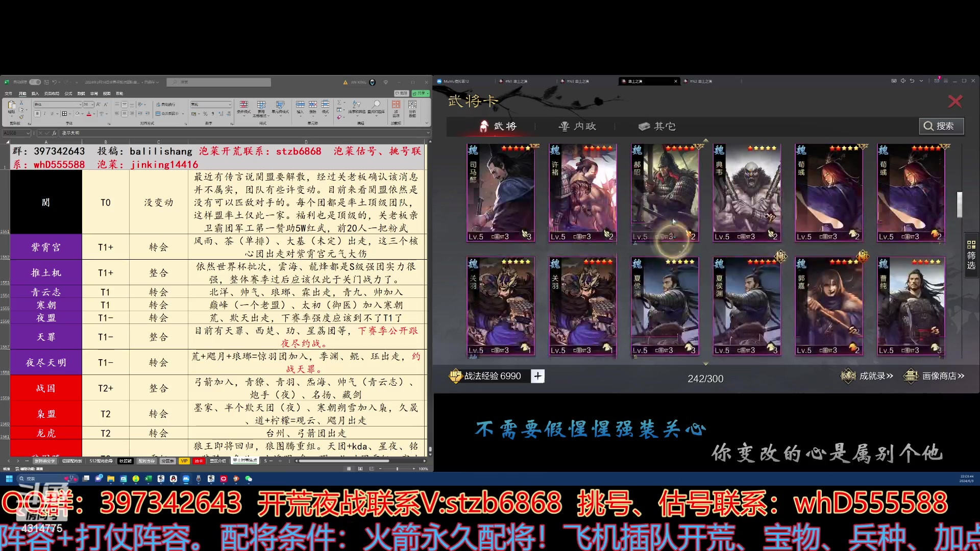Image resolution: width=980 pixels, height=551 pixels.
Task: Collapse the Excel ribbon with chevron
Action: point(427,123)
